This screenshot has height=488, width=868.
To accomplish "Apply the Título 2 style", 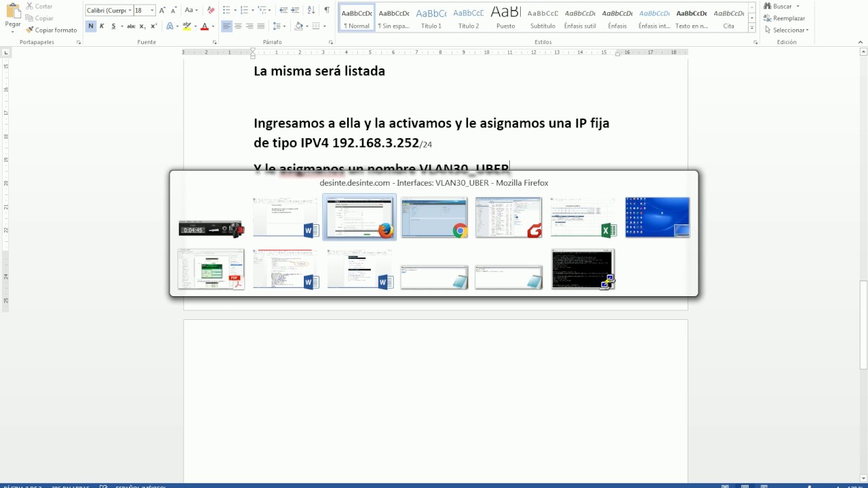I will tap(469, 18).
